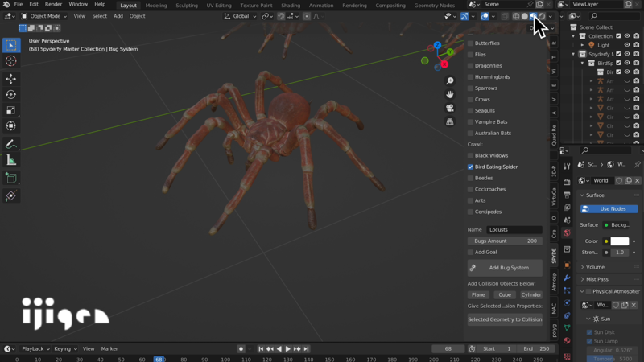
Task: Click the pan view hand icon
Action: point(450,94)
